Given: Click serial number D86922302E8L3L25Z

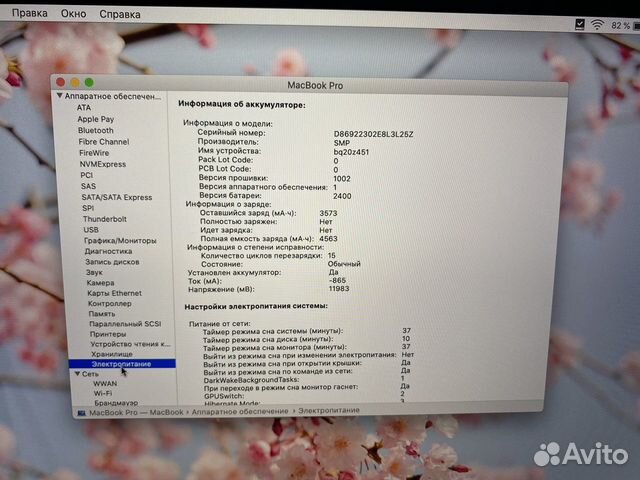Looking at the screenshot, I should [x=373, y=134].
